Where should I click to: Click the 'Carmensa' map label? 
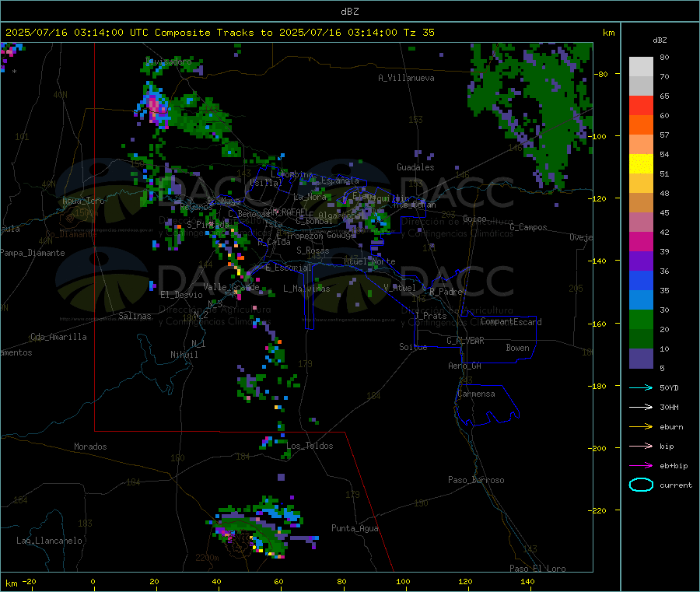(x=476, y=394)
